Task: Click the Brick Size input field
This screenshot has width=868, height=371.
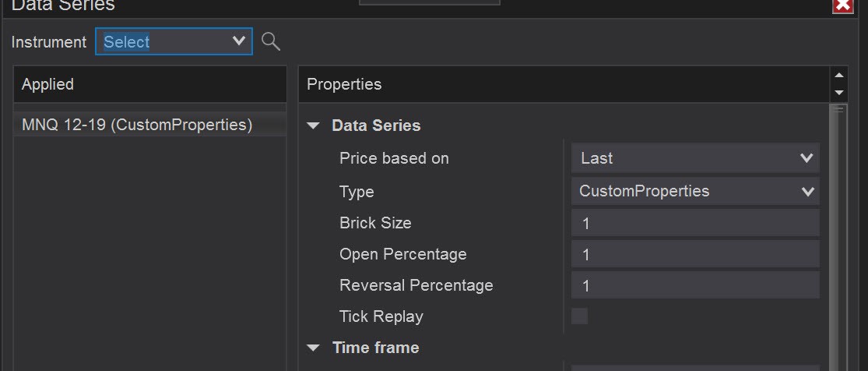Action: [695, 223]
